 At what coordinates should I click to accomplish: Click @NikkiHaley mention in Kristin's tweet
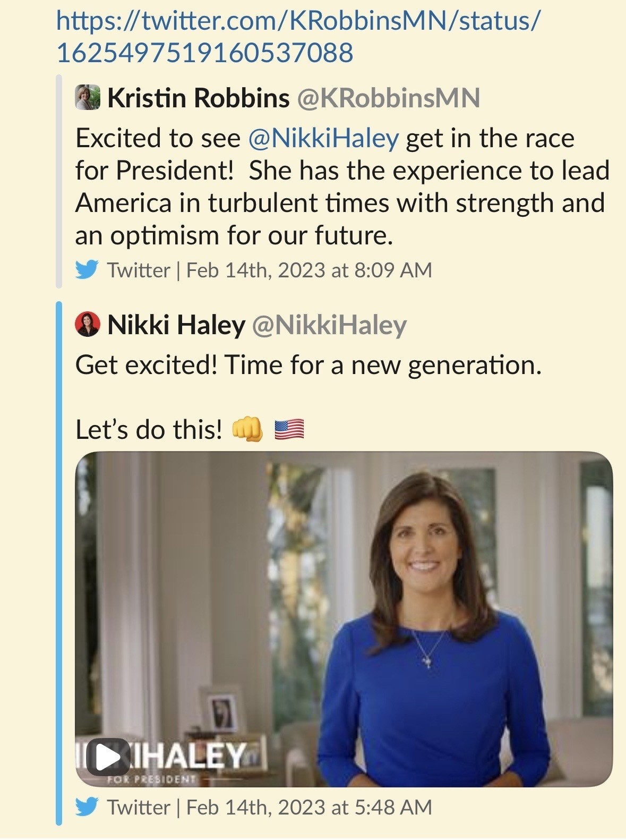click(323, 139)
